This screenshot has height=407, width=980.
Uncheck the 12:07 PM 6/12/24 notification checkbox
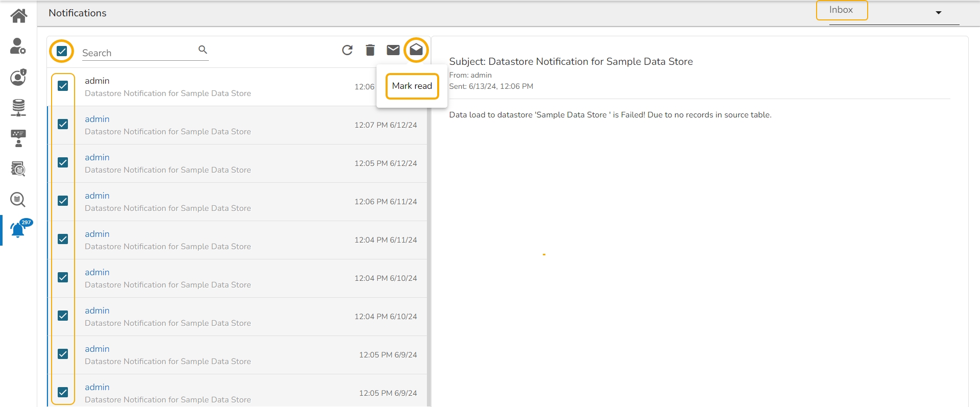(63, 124)
